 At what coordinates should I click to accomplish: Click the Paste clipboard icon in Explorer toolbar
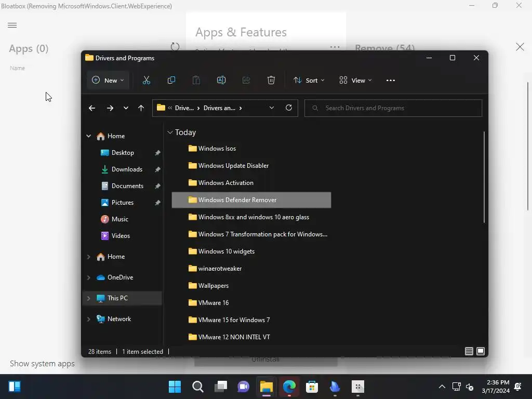[196, 81]
